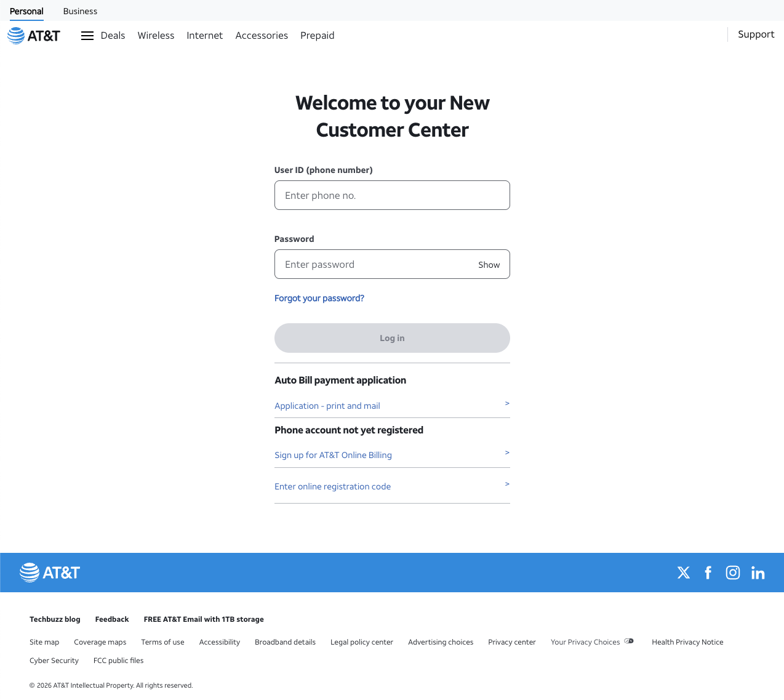Switch to the Business tab
Screen dimensions: 784x700
80,11
